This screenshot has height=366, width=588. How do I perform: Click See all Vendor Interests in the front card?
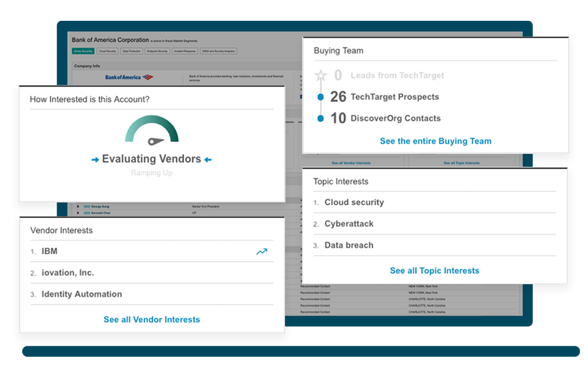pos(152,319)
